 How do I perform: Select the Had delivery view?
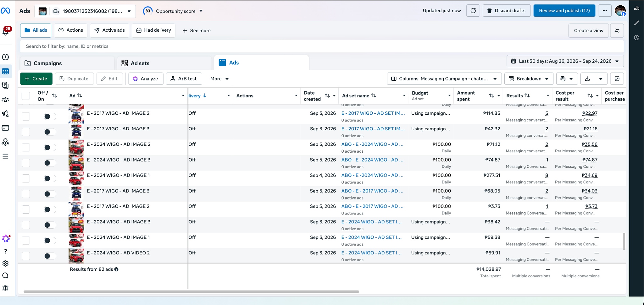pos(153,30)
